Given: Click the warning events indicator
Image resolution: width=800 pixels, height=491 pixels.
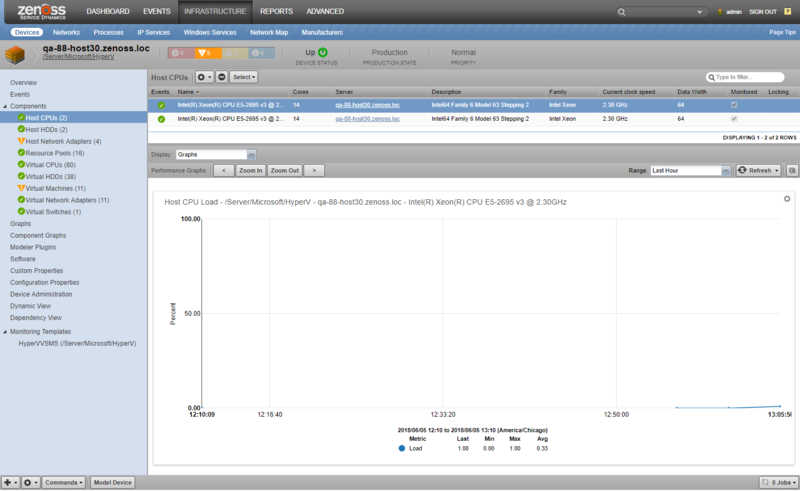Looking at the screenshot, I should [235, 53].
